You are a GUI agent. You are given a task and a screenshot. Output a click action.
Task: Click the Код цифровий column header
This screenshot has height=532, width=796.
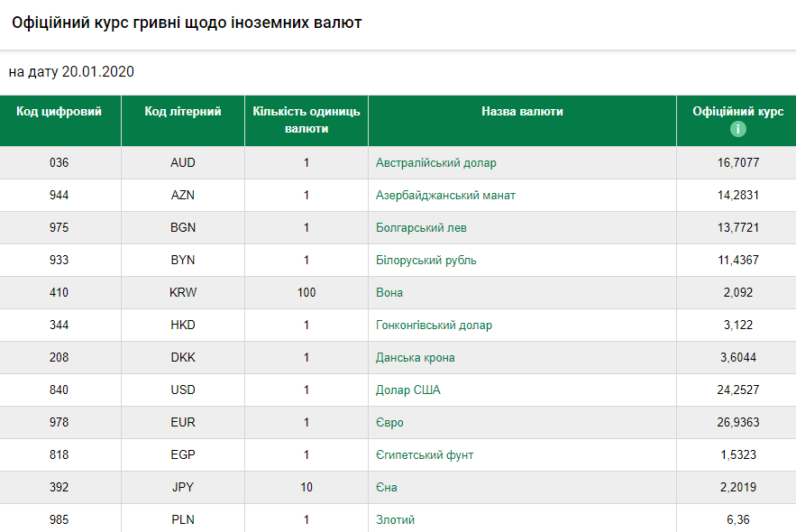coord(59,112)
